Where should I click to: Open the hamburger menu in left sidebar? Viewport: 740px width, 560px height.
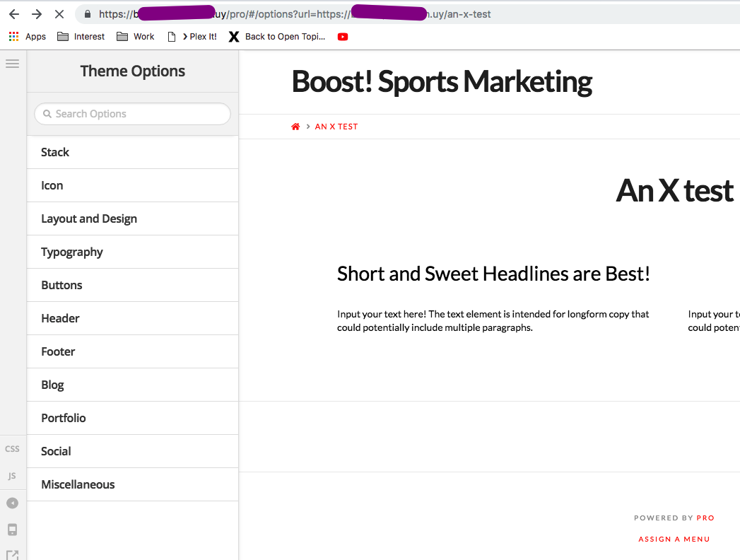pyautogui.click(x=12, y=64)
